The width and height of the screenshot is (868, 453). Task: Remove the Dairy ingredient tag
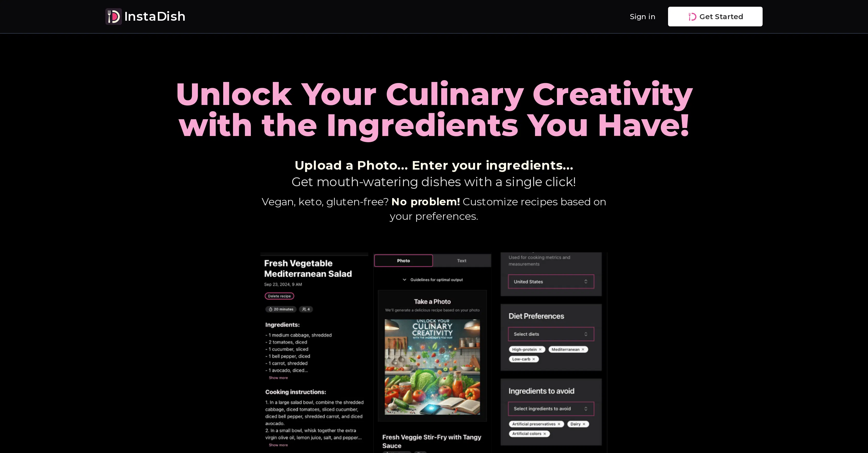584,424
